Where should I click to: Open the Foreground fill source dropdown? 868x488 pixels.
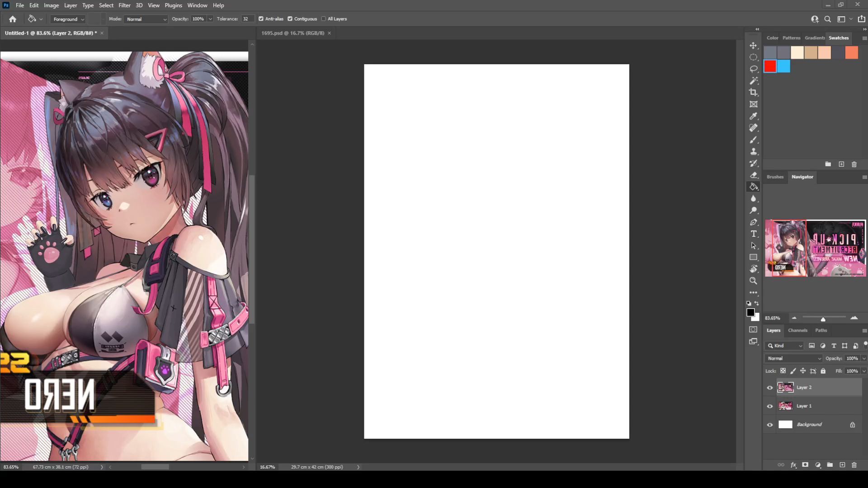click(68, 19)
